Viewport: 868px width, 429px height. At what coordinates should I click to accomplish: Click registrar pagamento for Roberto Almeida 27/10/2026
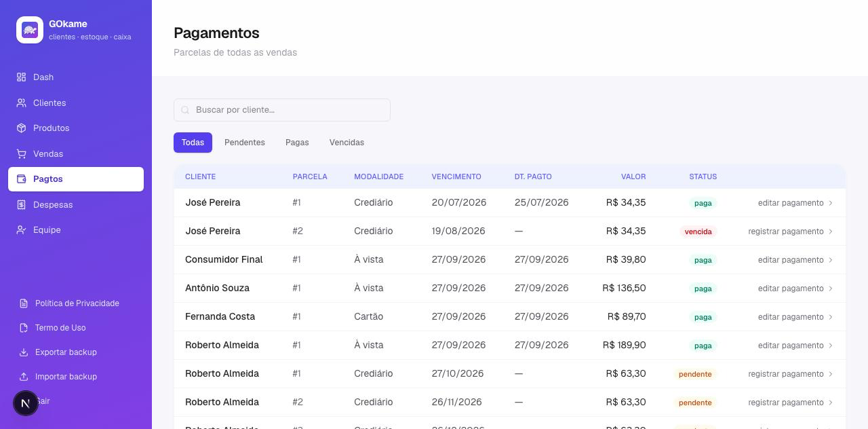tap(791, 374)
